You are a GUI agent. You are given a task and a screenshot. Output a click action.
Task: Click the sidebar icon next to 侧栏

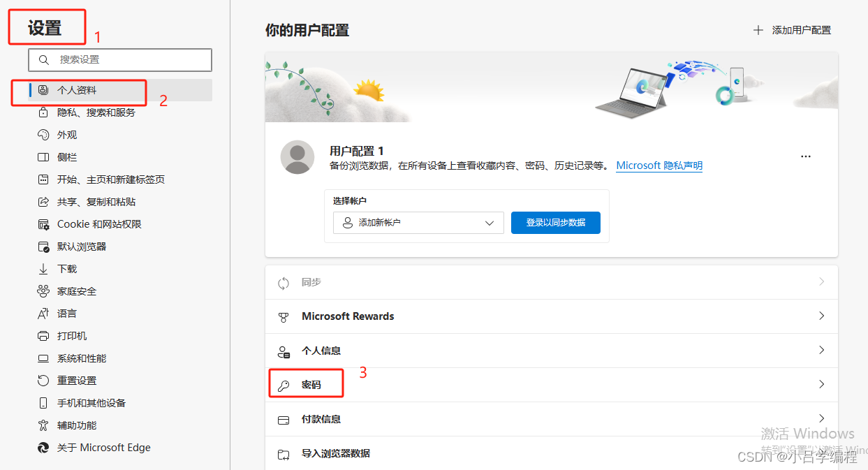tap(43, 157)
